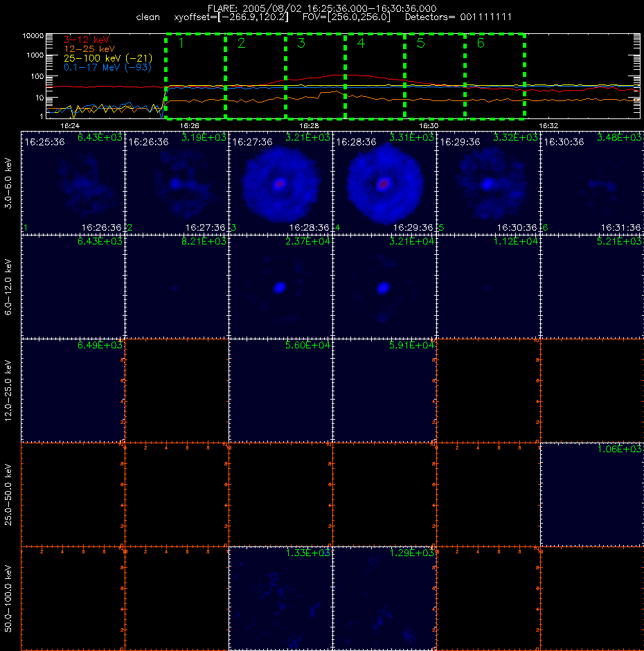The image size is (644, 651).
Task: Select the 3.0-6.0 keV ring image with peak 3.21E+03
Action: [x=280, y=183]
